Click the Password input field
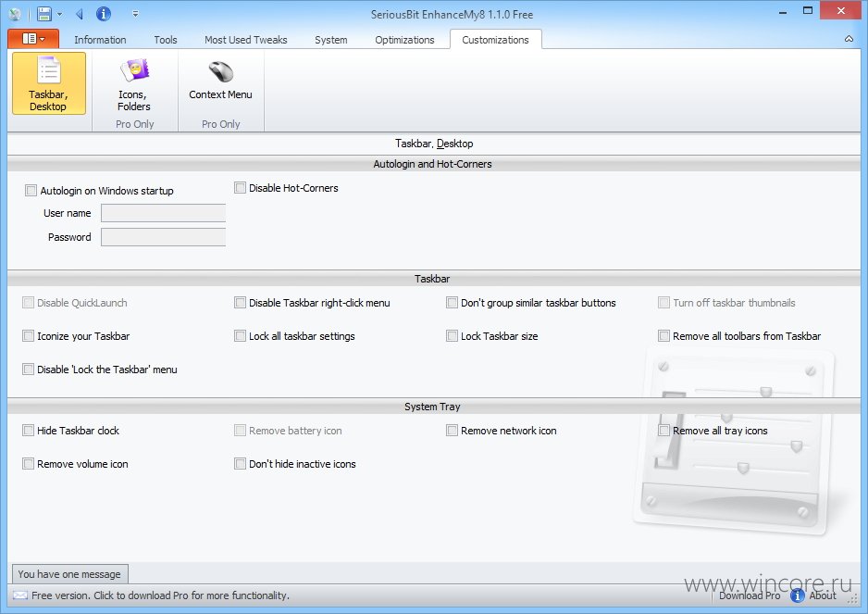 coord(163,237)
